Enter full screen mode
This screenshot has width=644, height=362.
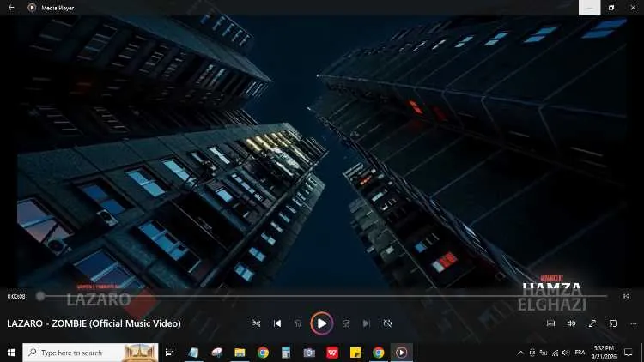point(592,323)
